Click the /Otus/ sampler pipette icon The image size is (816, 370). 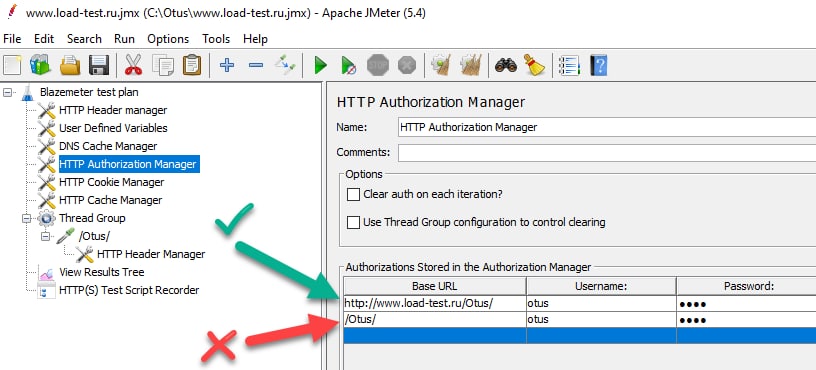coord(66,236)
